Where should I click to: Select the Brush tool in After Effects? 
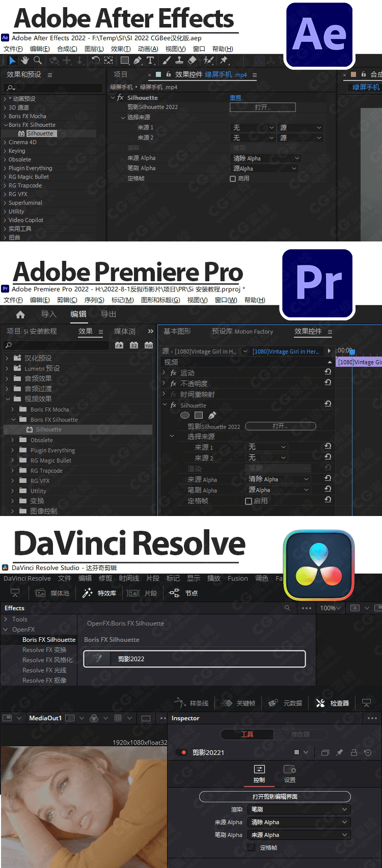[x=167, y=61]
